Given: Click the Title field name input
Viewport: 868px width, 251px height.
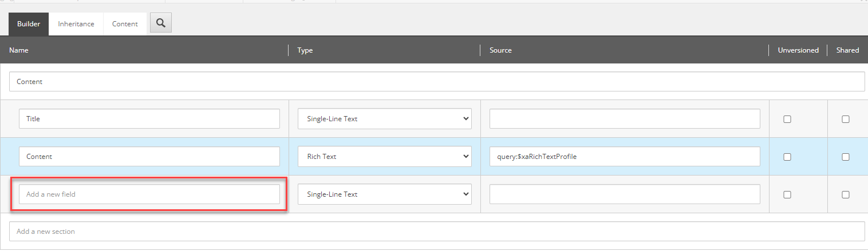Looking at the screenshot, I should [x=149, y=119].
